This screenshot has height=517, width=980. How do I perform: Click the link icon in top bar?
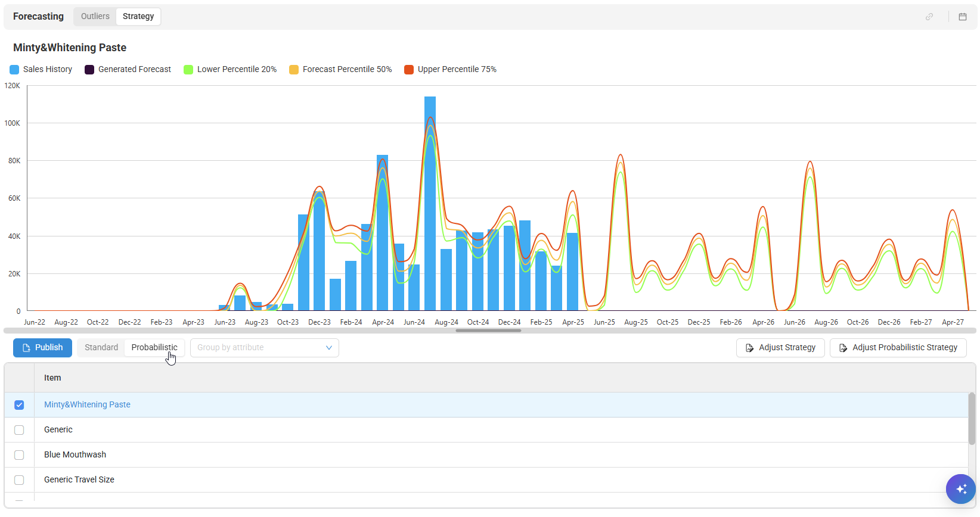(929, 17)
